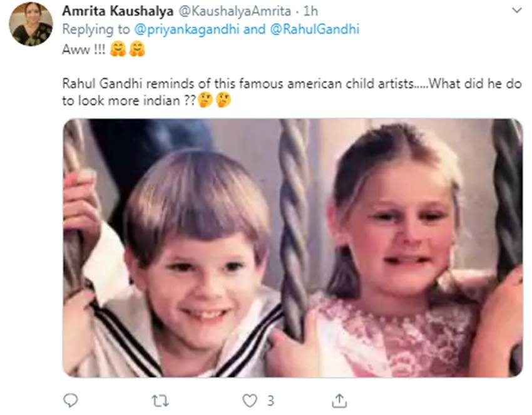Like the tweet with the heart icon
The height and width of the screenshot is (415, 532).
point(250,400)
